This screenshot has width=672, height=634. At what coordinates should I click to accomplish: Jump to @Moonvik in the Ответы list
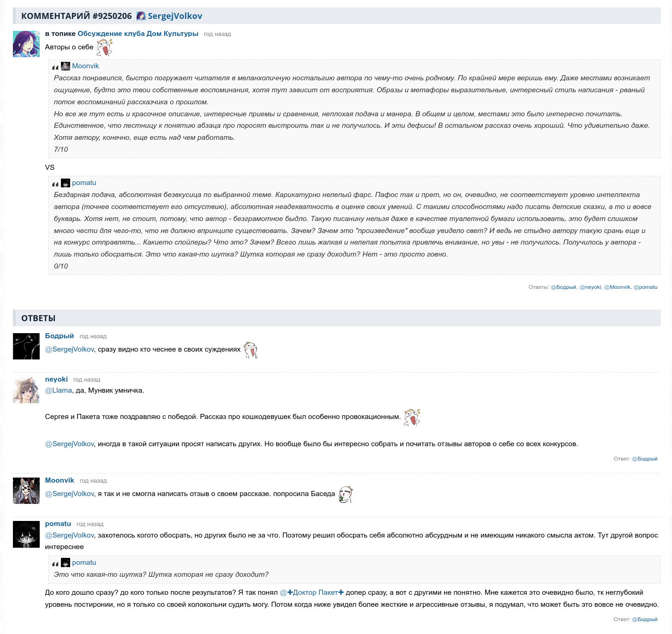pos(617,287)
